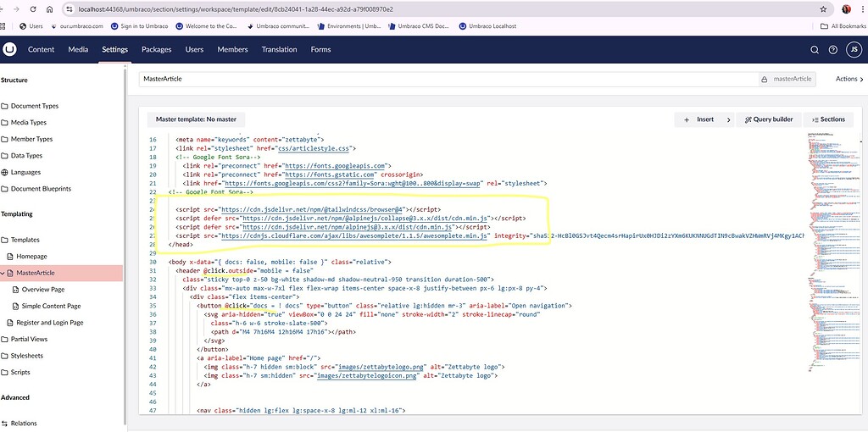Open the help question mark icon
868x432 pixels.
[x=832, y=49]
